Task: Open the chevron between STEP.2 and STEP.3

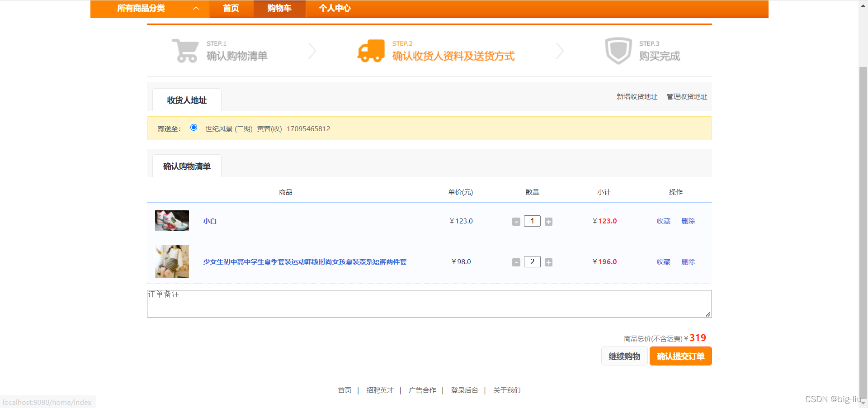Action: click(560, 51)
